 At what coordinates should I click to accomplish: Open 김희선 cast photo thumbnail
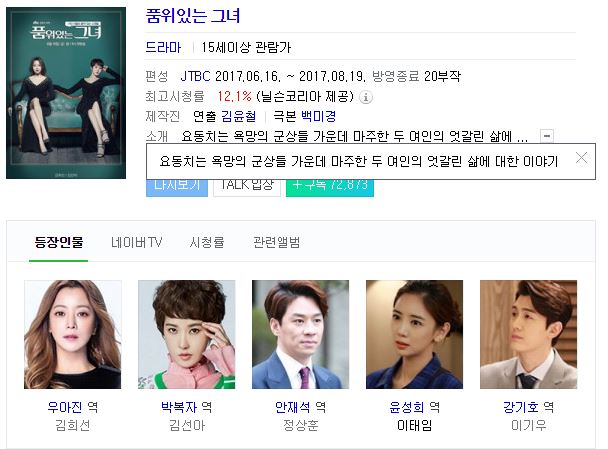pyautogui.click(x=73, y=334)
